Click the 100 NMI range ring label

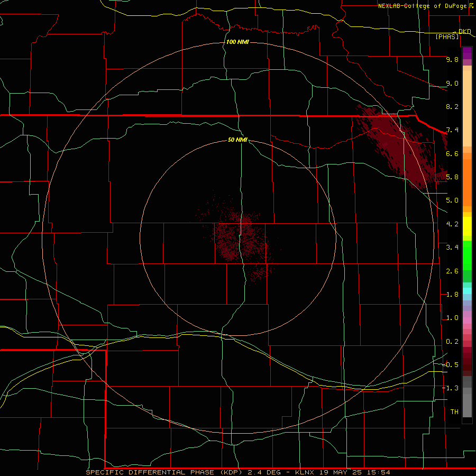(x=237, y=42)
